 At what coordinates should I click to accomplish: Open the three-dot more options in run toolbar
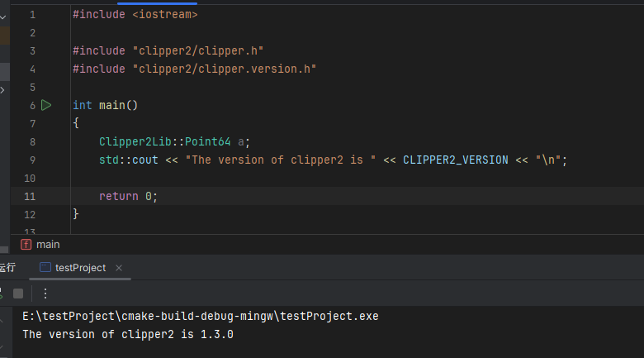click(45, 293)
